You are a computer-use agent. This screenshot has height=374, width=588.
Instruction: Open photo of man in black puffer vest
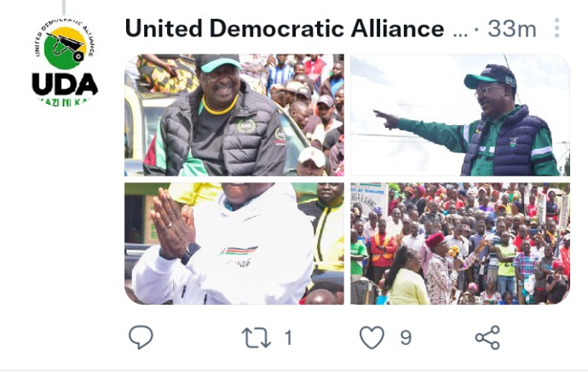click(x=234, y=115)
